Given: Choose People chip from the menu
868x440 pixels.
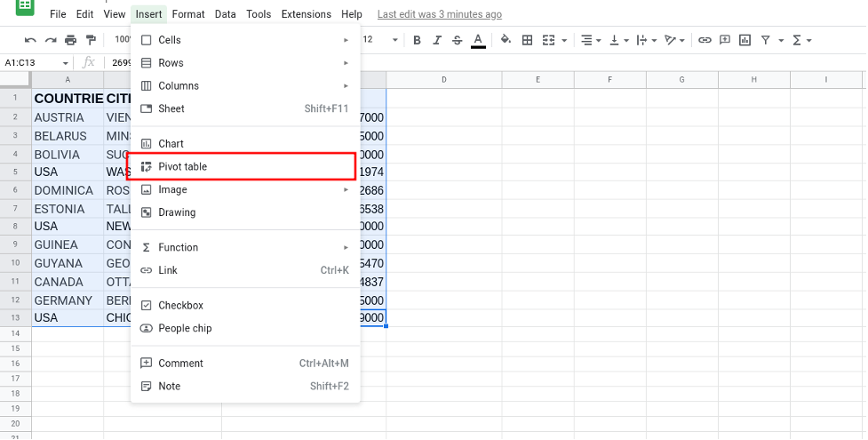Looking at the screenshot, I should pos(245,328).
